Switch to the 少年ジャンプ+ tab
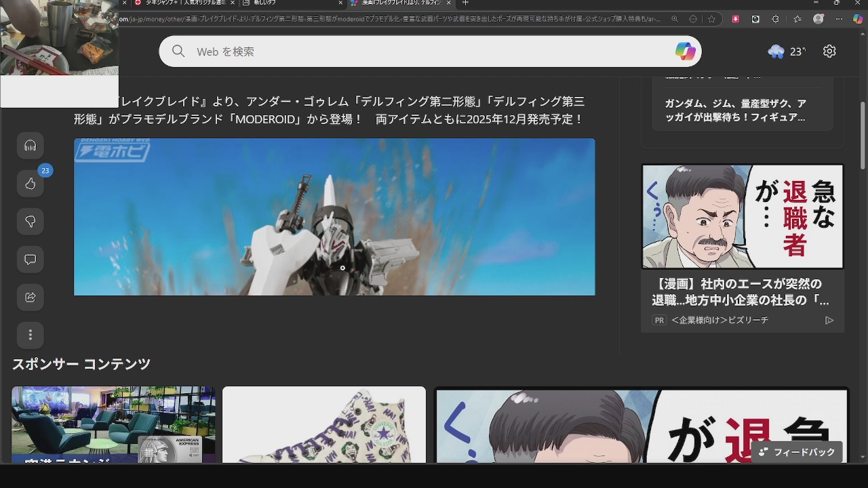The image size is (868, 488). [x=180, y=3]
